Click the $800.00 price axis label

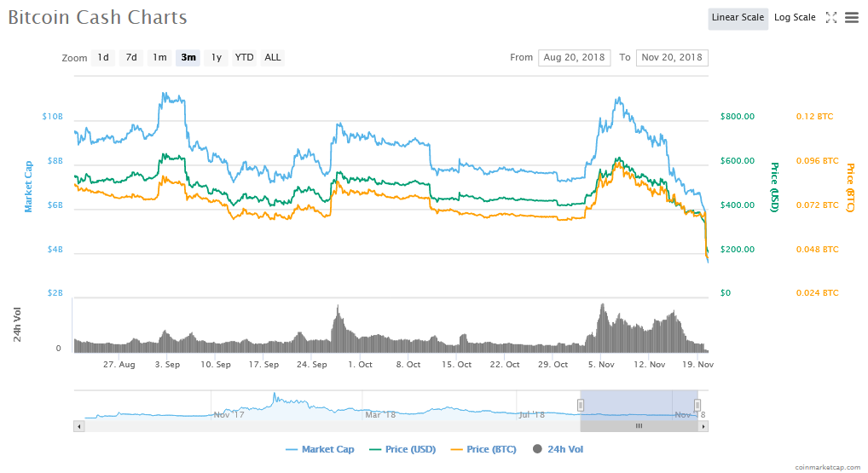coord(738,117)
